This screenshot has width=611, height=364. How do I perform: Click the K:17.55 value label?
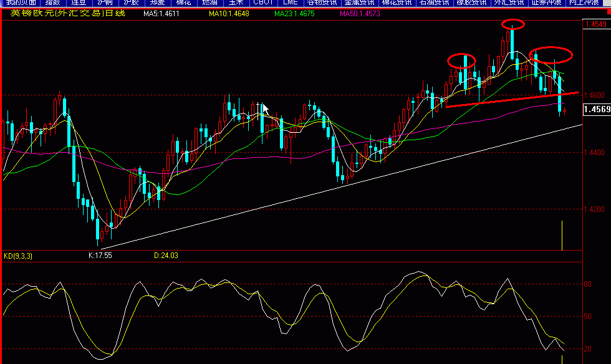100,256
